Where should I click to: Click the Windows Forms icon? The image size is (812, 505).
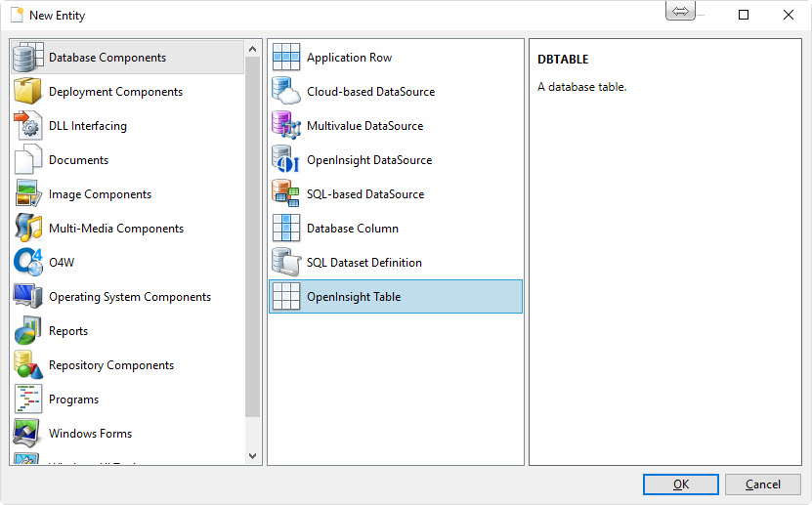(28, 433)
